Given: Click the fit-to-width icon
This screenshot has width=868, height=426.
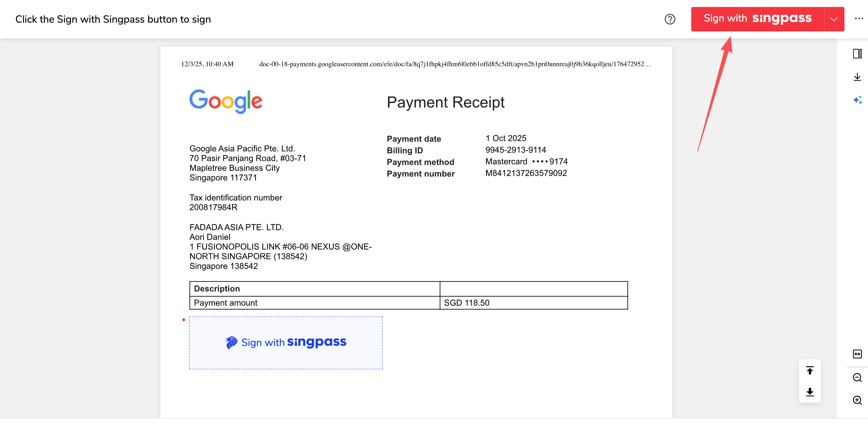Looking at the screenshot, I should pos(857,354).
